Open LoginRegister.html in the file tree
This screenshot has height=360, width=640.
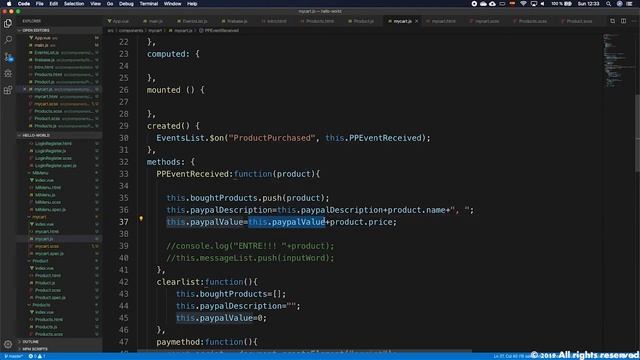[x=53, y=144]
